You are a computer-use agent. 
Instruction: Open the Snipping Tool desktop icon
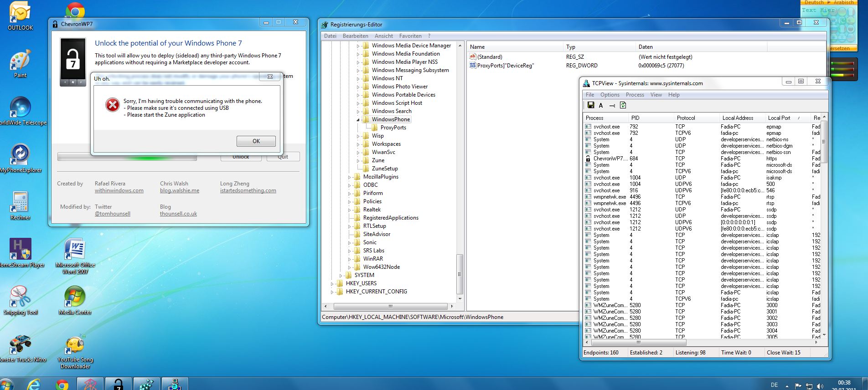(21, 301)
